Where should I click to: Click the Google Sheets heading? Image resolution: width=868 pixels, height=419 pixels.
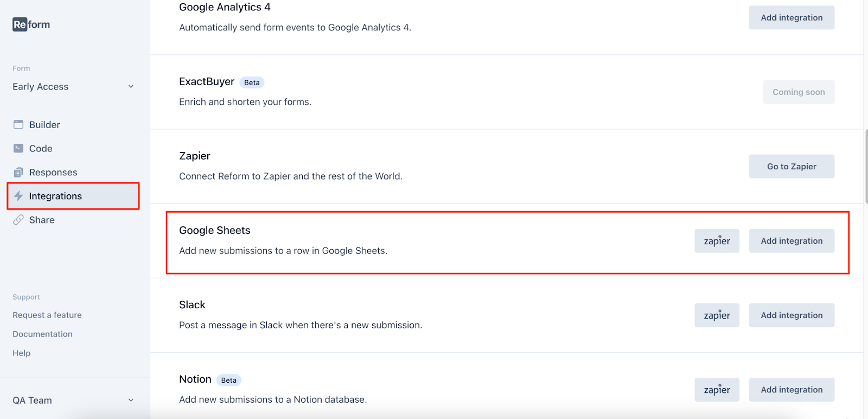click(215, 230)
